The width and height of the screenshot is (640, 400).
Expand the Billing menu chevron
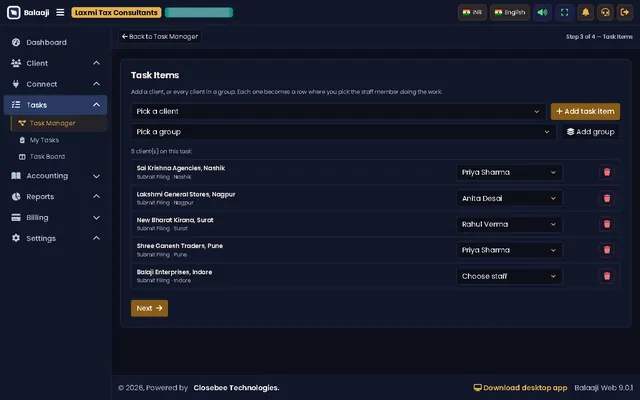point(96,218)
